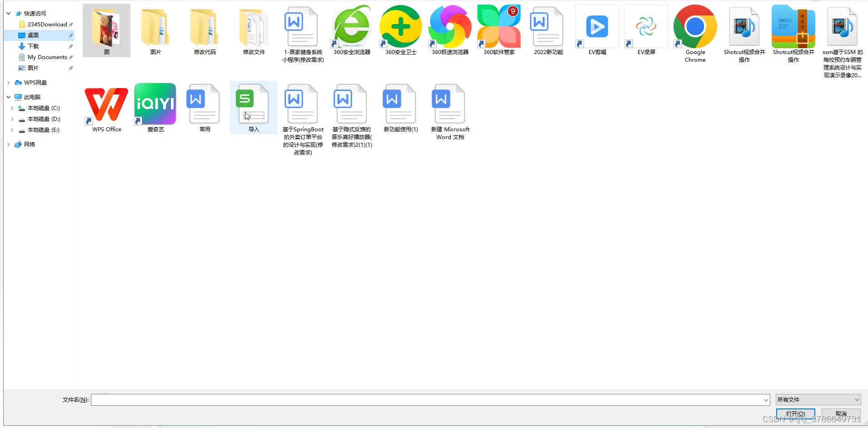
Task: Select the 基于SpringBoot的外卖订单平台 document
Action: (303, 119)
